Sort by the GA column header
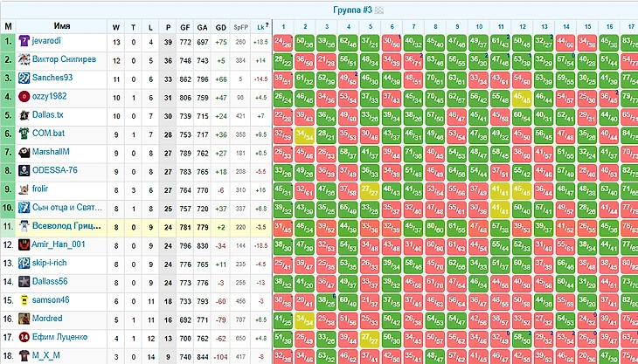The height and width of the screenshot is (364, 638). pos(202,28)
